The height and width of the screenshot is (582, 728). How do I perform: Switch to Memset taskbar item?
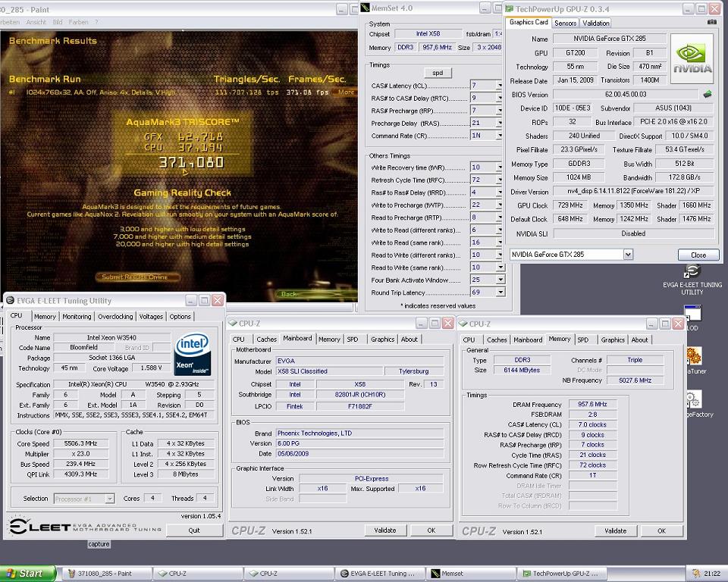click(471, 574)
